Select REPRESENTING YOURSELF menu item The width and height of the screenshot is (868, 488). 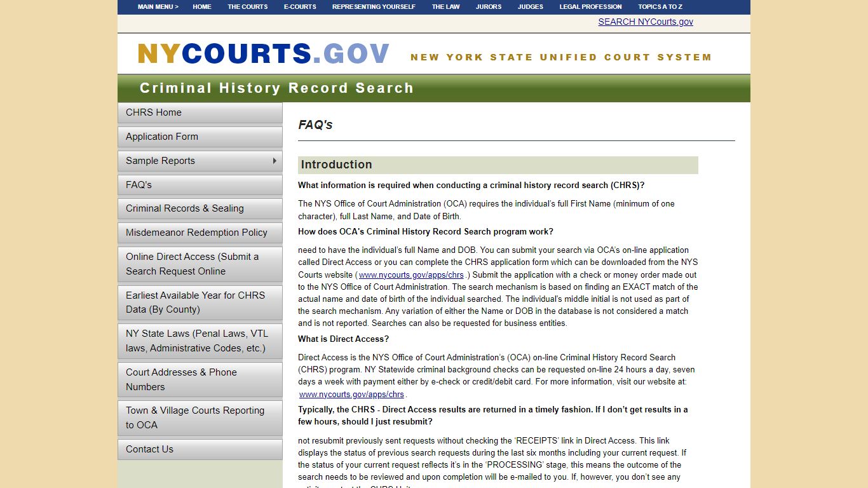(x=374, y=7)
